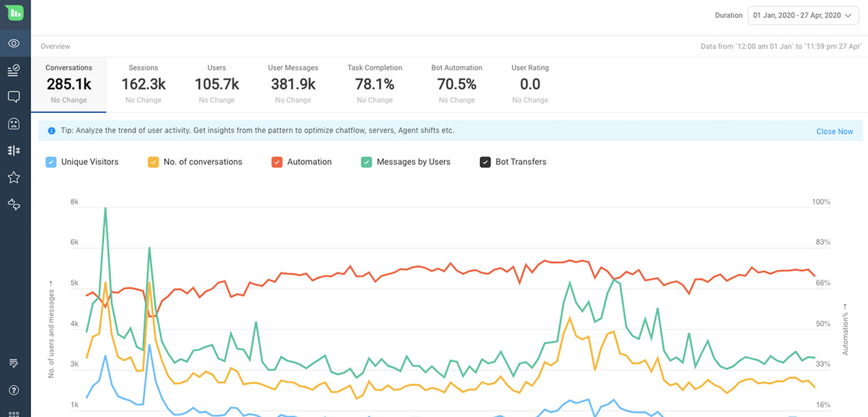
Task: Switch to the Sessions metric tab
Action: point(143,83)
